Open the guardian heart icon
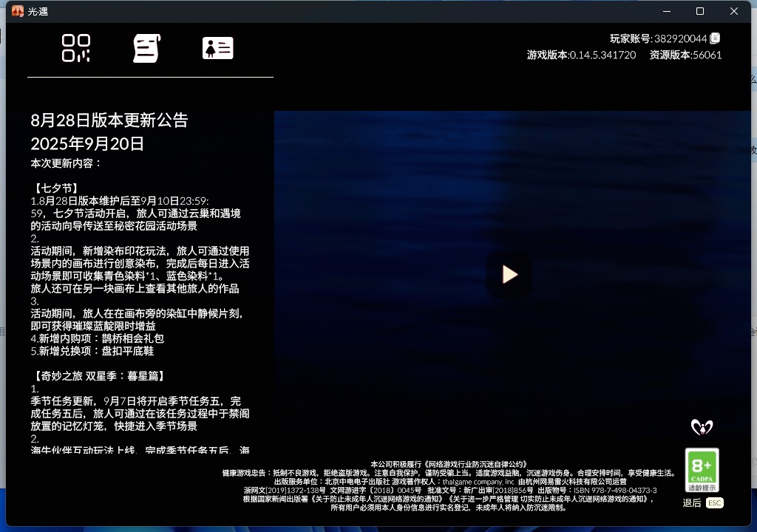Image resolution: width=757 pixels, height=532 pixels. click(x=702, y=427)
